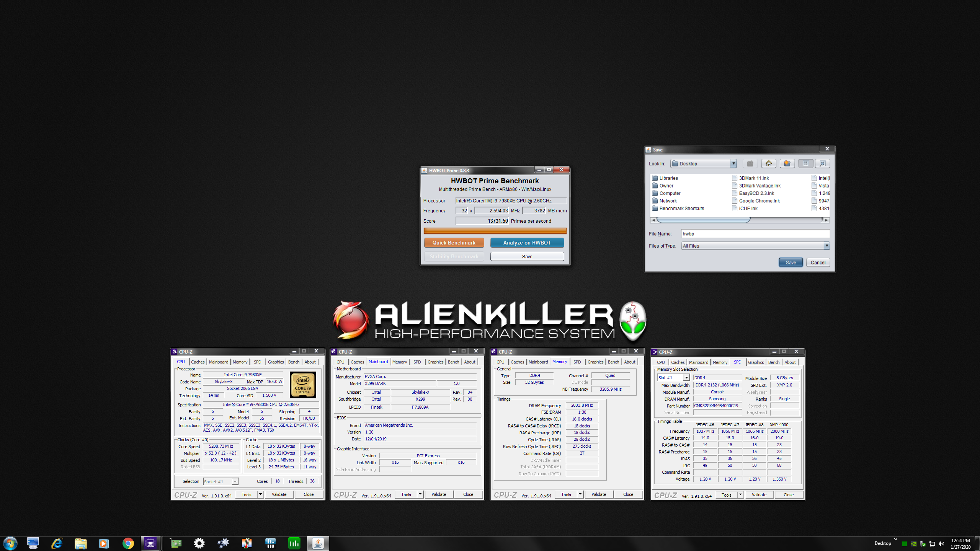This screenshot has height=551, width=980.
Task: Click the Create New Folder icon in Save dialog
Action: coord(787,164)
